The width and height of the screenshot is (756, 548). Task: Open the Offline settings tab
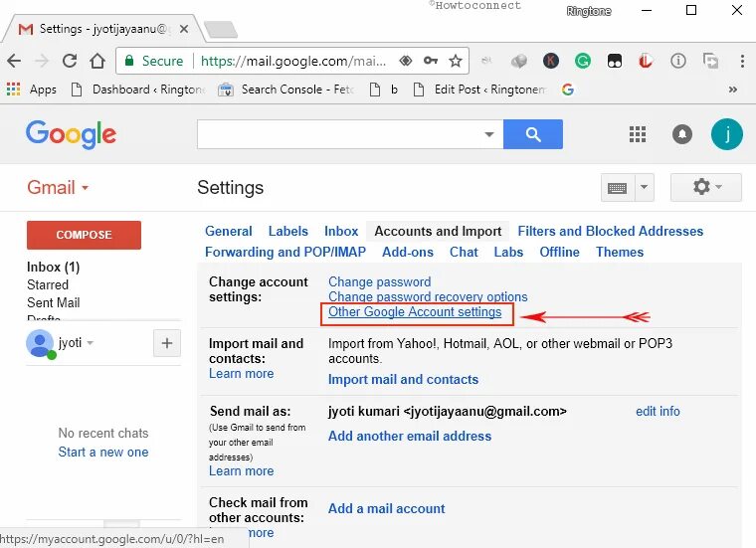tap(559, 252)
